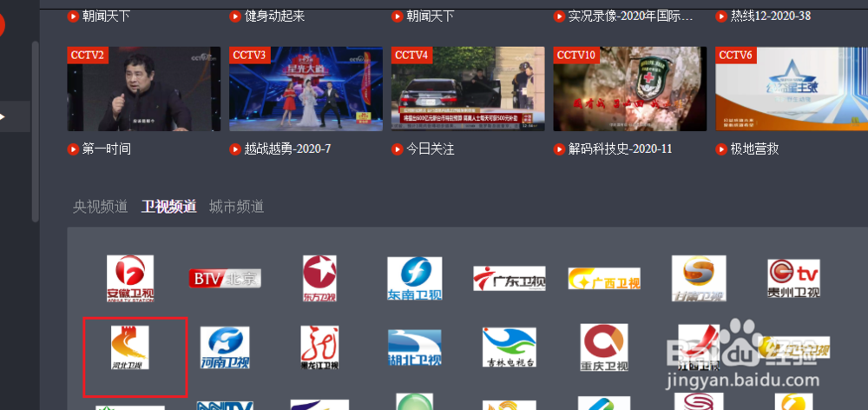Play the CCTV4 live thumbnail
Image resolution: width=868 pixels, height=410 pixels.
(x=468, y=89)
